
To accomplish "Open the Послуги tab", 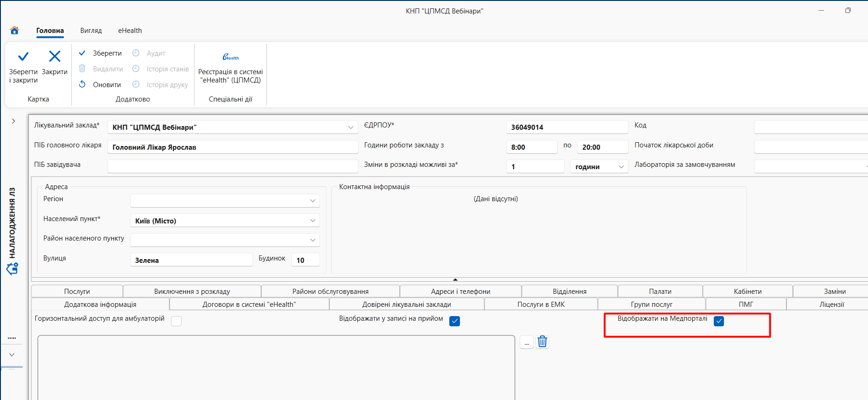I will (77, 291).
